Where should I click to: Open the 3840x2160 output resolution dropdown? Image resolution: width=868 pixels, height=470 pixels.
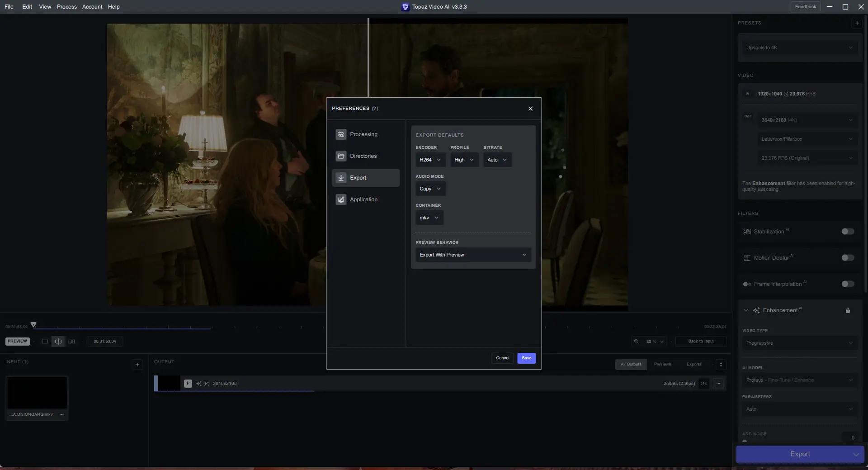coord(807,120)
